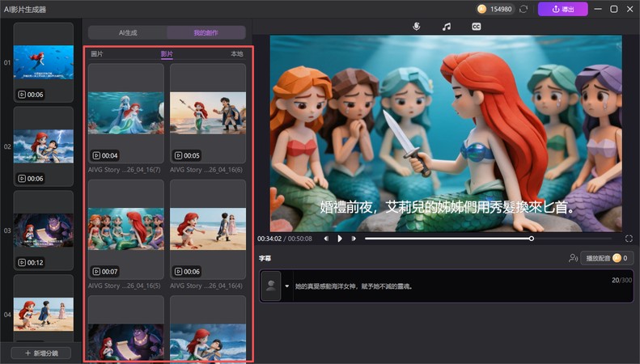640x364 pixels.
Task: Step forward to the next frame
Action: [354, 239]
